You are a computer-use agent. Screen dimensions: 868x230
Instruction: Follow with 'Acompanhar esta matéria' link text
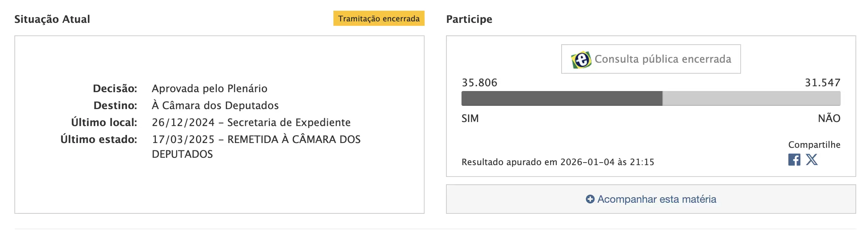coord(656,199)
